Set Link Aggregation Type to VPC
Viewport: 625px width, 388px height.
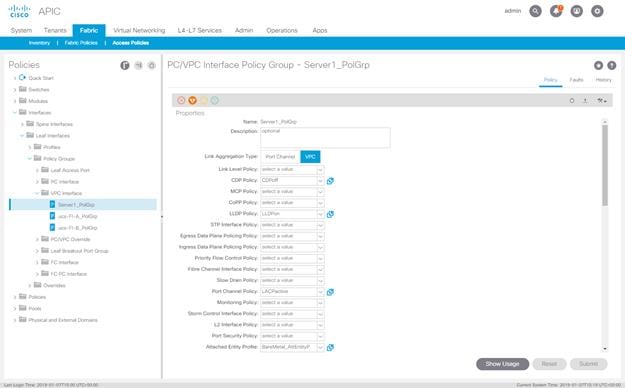[310, 157]
